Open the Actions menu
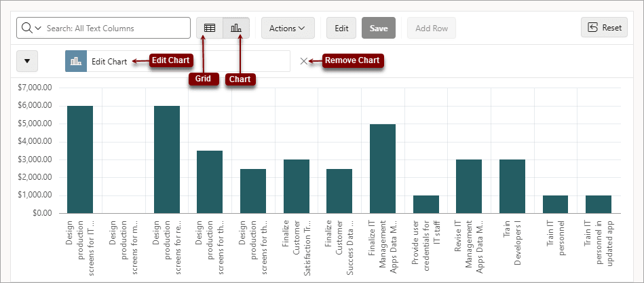The width and height of the screenshot is (644, 283). click(288, 28)
